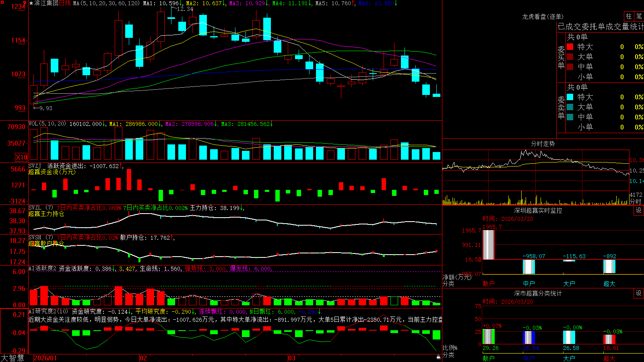Switch Dragon-Tiger panel to 笔 tick view
Screen dimensions: 644x362
click(639, 16)
